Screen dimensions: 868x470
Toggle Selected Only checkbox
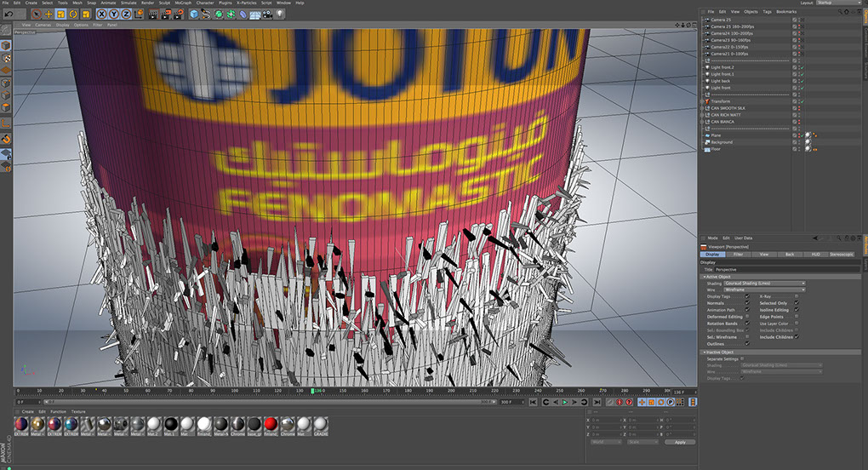pos(797,303)
